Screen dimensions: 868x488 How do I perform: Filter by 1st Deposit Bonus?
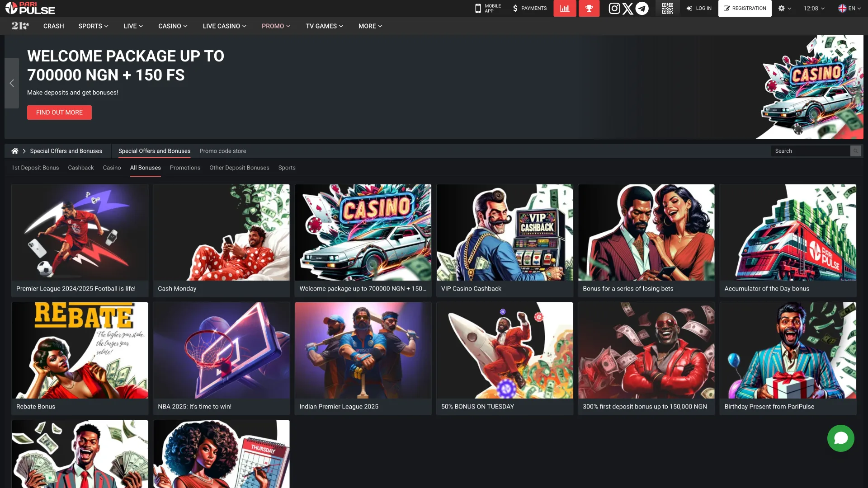coord(35,168)
